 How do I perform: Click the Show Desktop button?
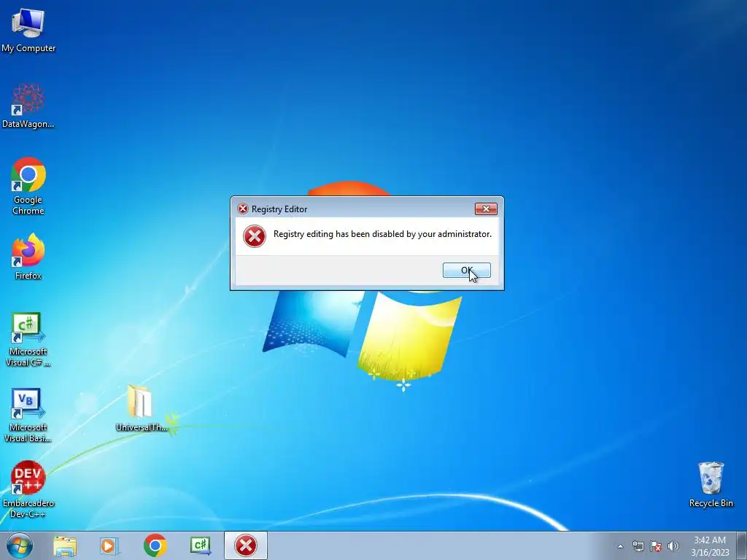[x=742, y=545]
